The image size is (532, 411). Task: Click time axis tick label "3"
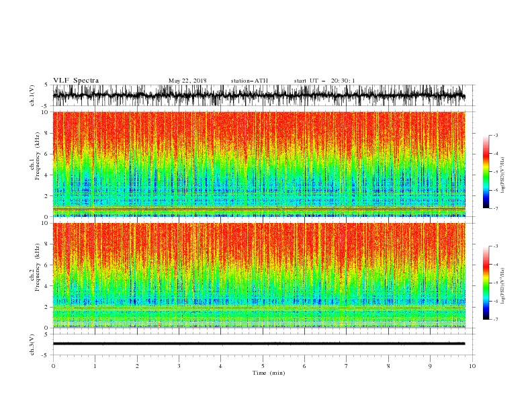179,366
